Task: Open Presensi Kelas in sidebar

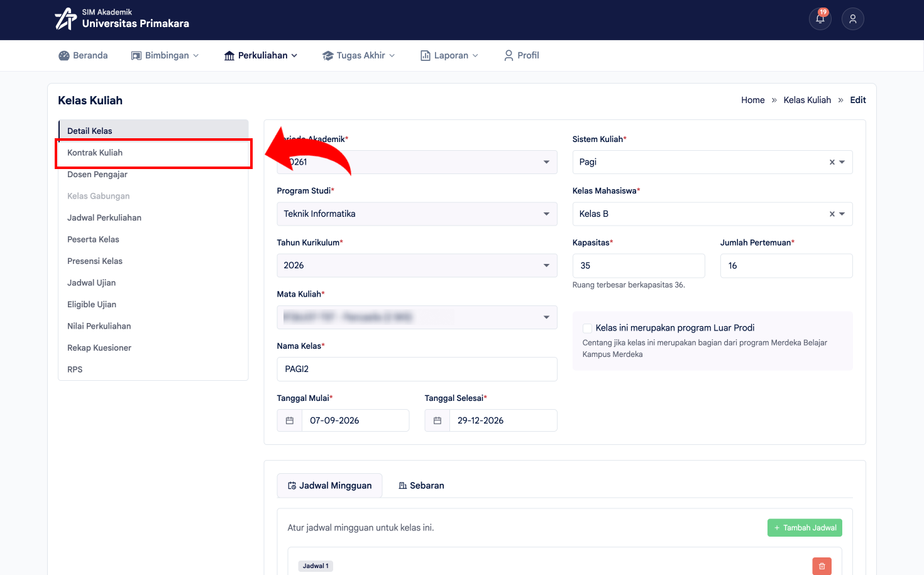Action: (153, 261)
